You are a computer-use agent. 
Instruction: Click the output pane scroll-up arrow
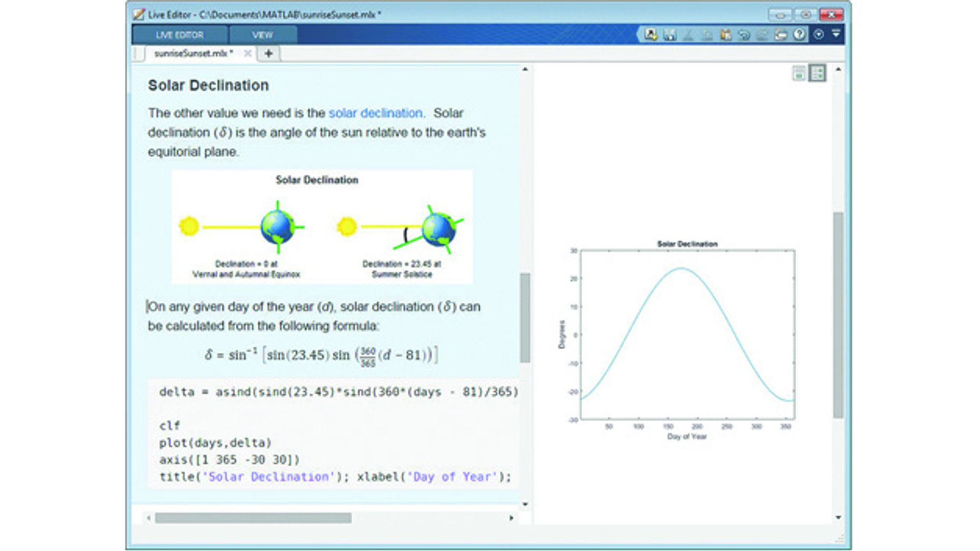point(838,70)
